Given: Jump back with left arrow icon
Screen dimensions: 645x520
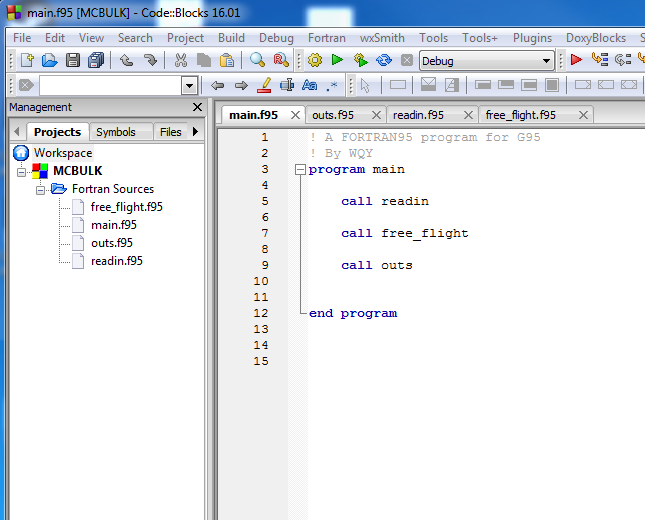Looking at the screenshot, I should point(218,86).
